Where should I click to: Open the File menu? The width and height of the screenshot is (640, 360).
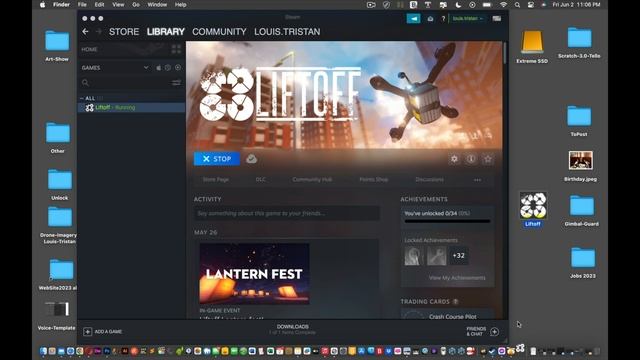click(x=82, y=4)
